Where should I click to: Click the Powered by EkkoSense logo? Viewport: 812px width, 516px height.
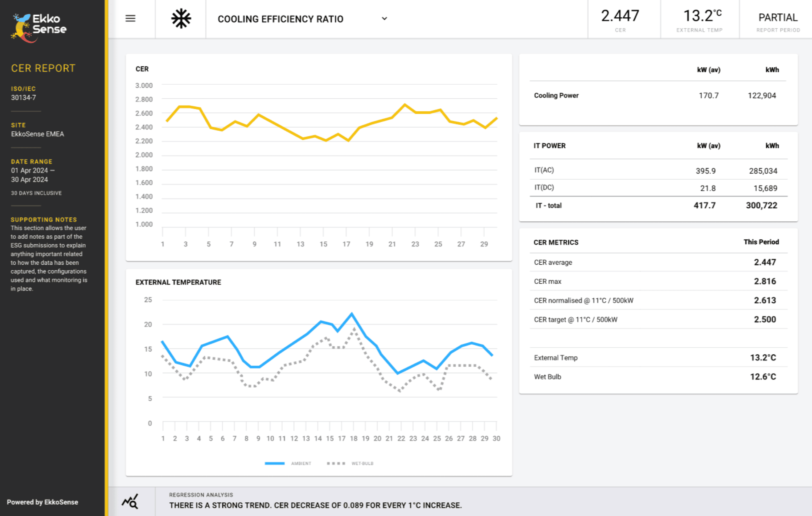(44, 502)
